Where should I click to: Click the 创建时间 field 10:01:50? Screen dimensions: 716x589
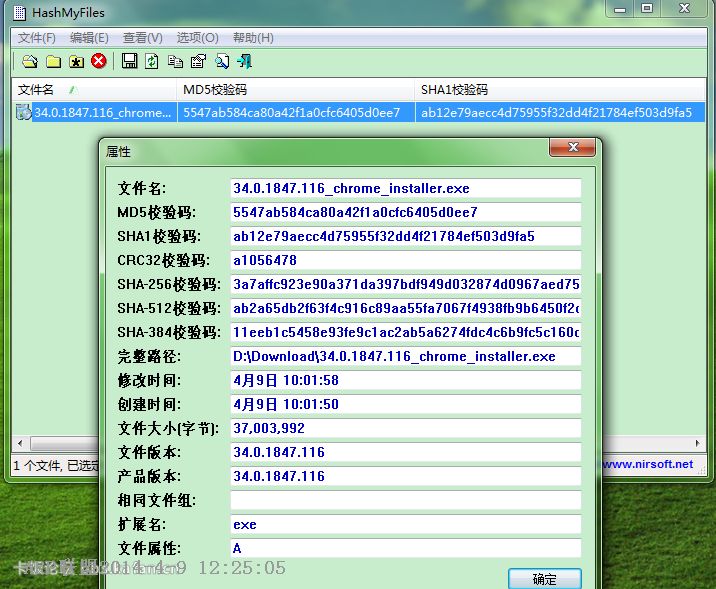[x=405, y=405]
